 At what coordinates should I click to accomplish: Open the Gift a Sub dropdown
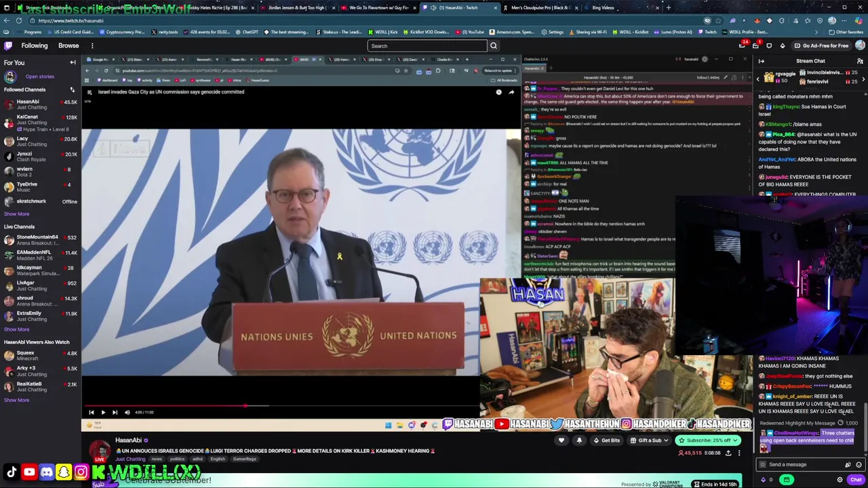650,441
